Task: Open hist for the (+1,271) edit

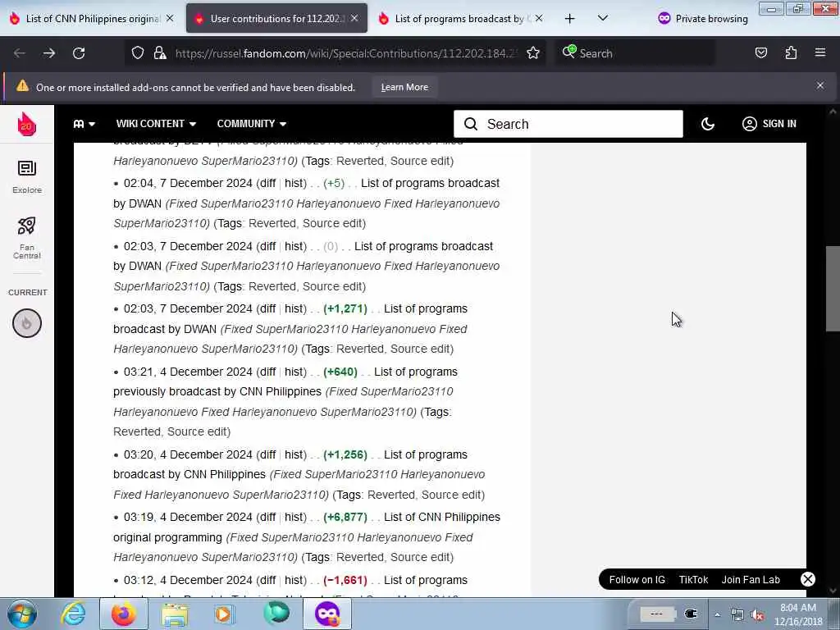Action: (x=294, y=309)
